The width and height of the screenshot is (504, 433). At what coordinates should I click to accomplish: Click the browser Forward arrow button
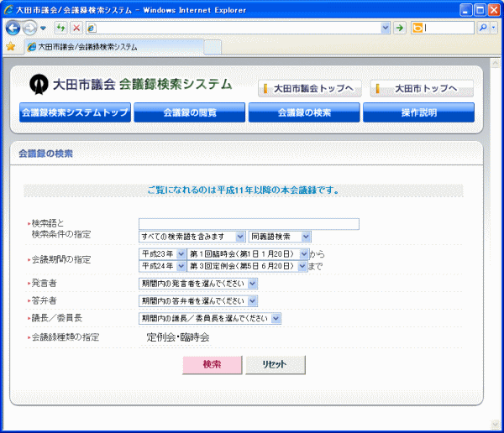pyautogui.click(x=30, y=28)
